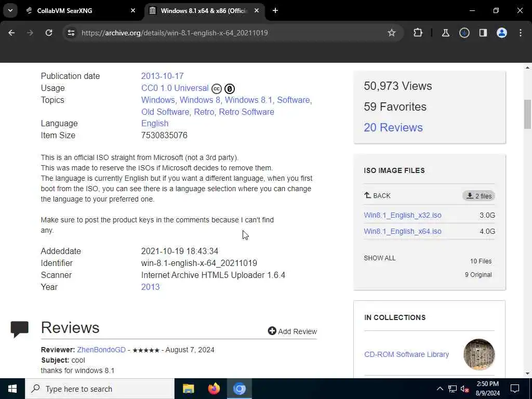
Task: Click the muted volume tray icon
Action: [464, 389]
